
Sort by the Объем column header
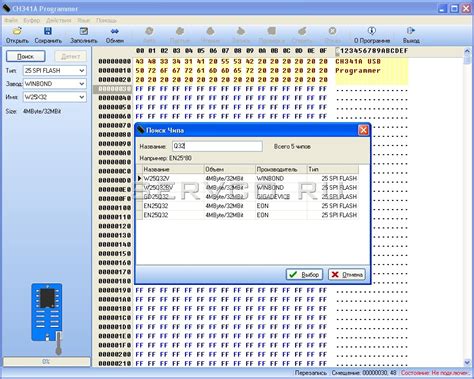pyautogui.click(x=229, y=169)
